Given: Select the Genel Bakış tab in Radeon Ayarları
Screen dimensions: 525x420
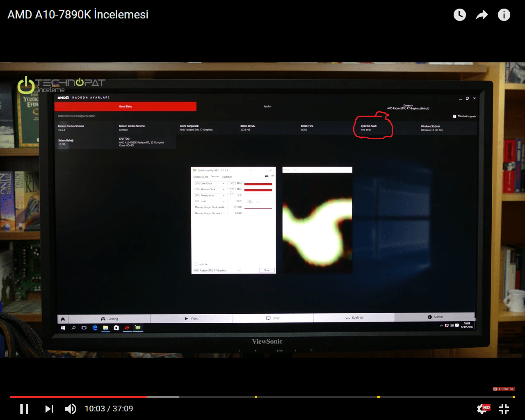Looking at the screenshot, I should [126, 106].
